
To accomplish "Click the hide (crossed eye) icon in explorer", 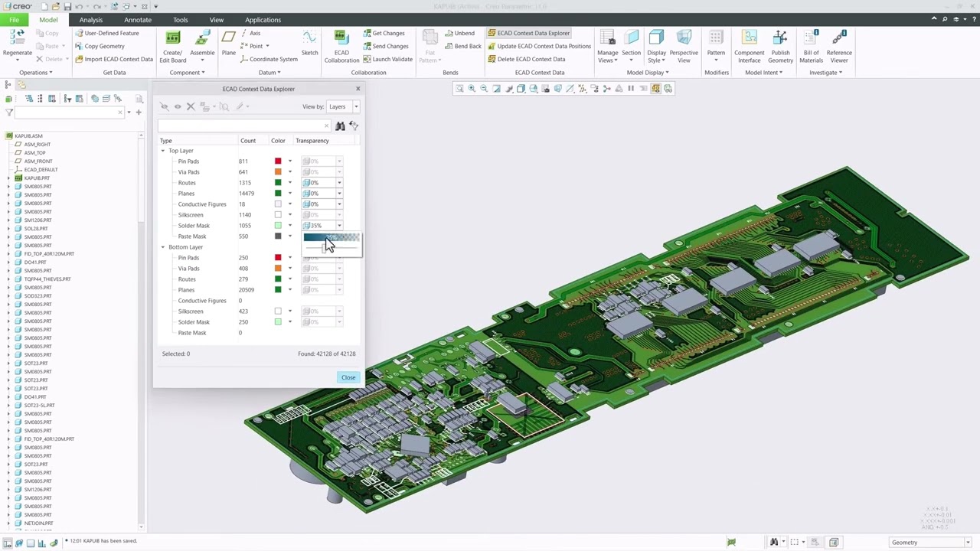I will click(165, 106).
